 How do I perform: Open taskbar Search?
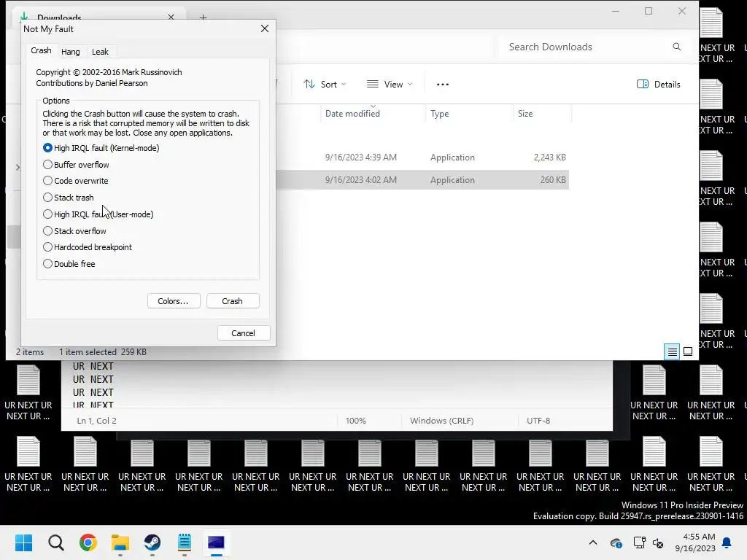(55, 542)
